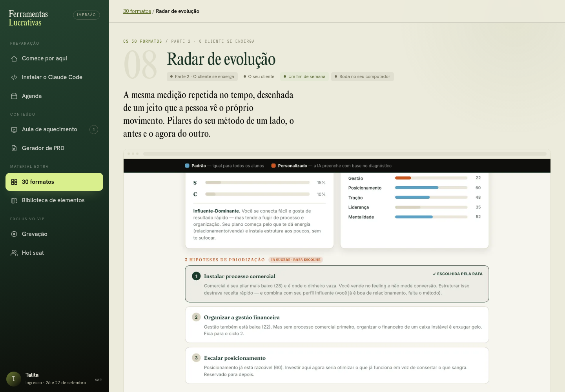Click the Posicionamento progress bar
565x392 pixels.
click(x=431, y=188)
